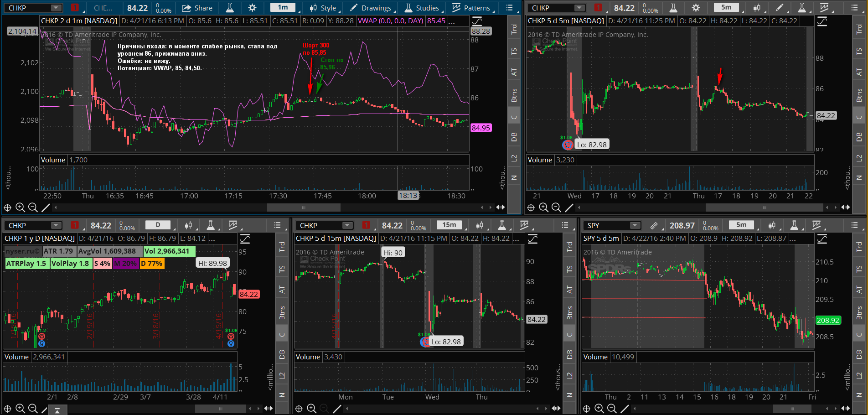
Task: Open candlestick style icon in daily chart
Action: click(188, 225)
